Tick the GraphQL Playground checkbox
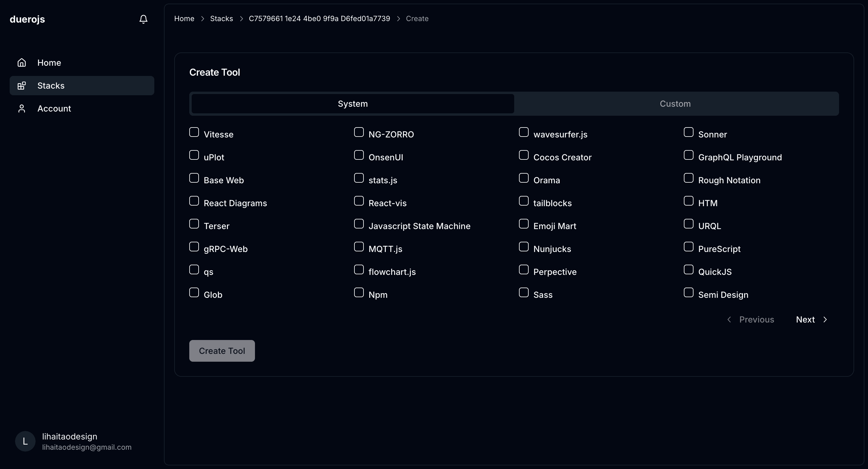This screenshot has width=868, height=469. [x=688, y=155]
